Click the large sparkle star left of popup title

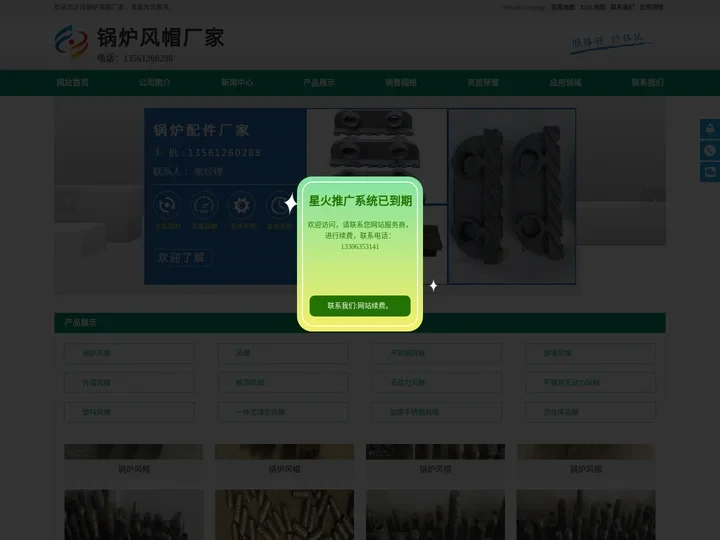coord(291,204)
